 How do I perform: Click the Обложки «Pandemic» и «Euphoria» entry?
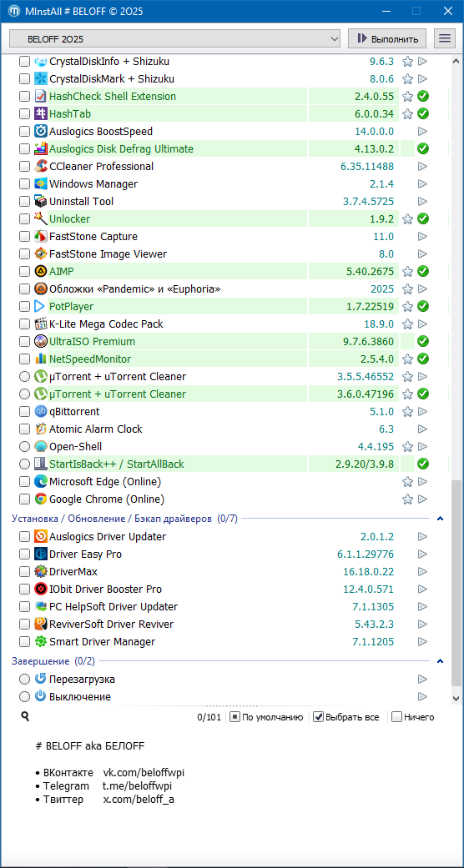[135, 289]
